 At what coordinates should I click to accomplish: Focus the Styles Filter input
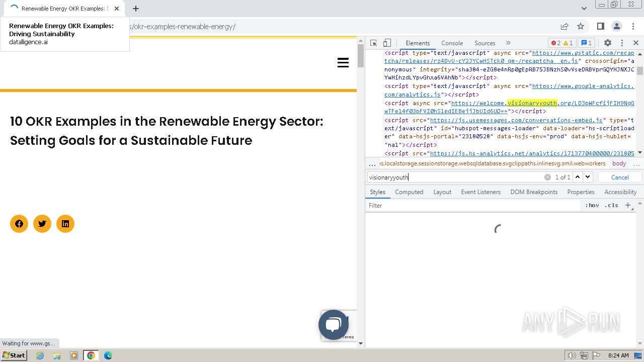pos(473,206)
